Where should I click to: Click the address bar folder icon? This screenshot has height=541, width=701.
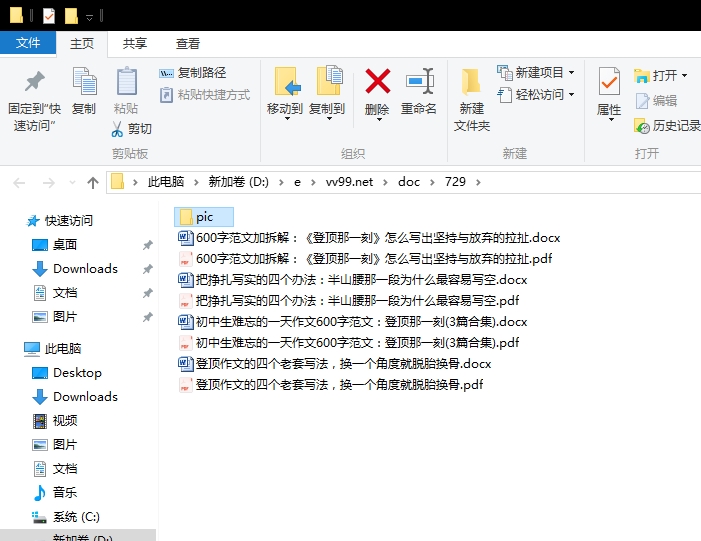pos(117,182)
